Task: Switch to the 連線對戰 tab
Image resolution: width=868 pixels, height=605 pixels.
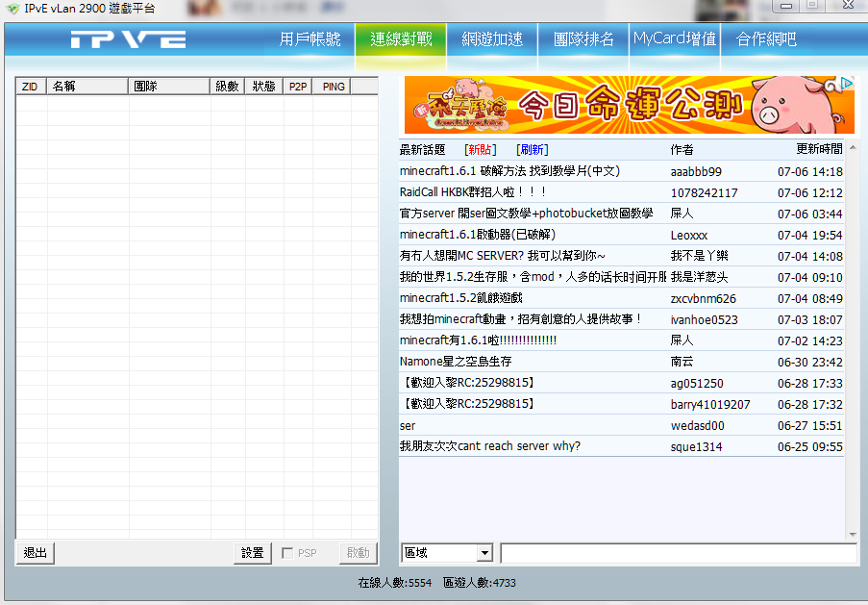Action: (401, 39)
